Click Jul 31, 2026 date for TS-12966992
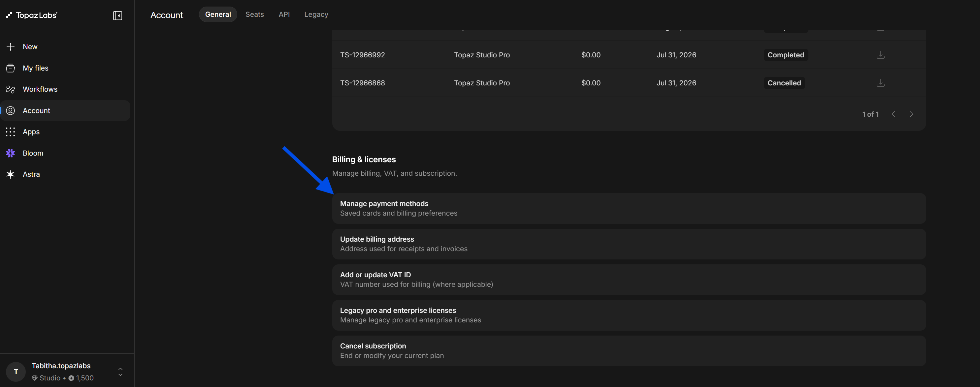 coord(676,55)
